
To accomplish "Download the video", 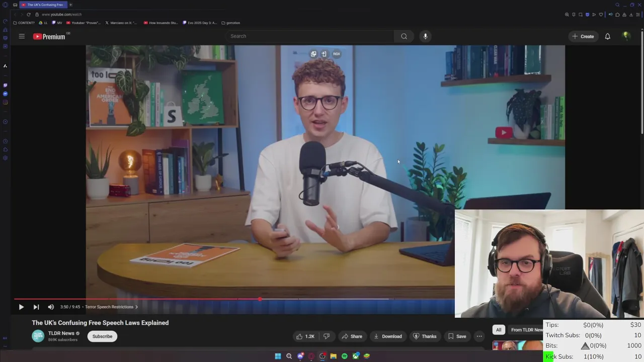I will (387, 336).
